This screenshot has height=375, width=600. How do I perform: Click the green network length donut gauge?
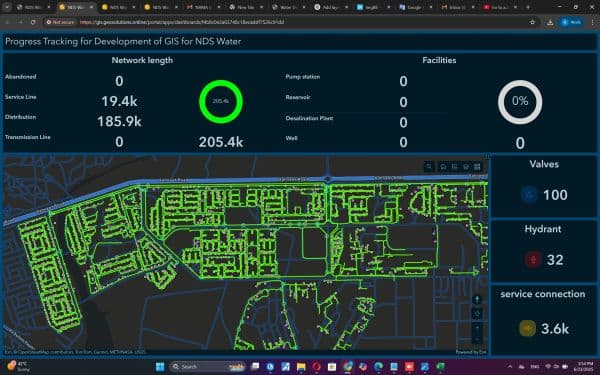tap(221, 101)
